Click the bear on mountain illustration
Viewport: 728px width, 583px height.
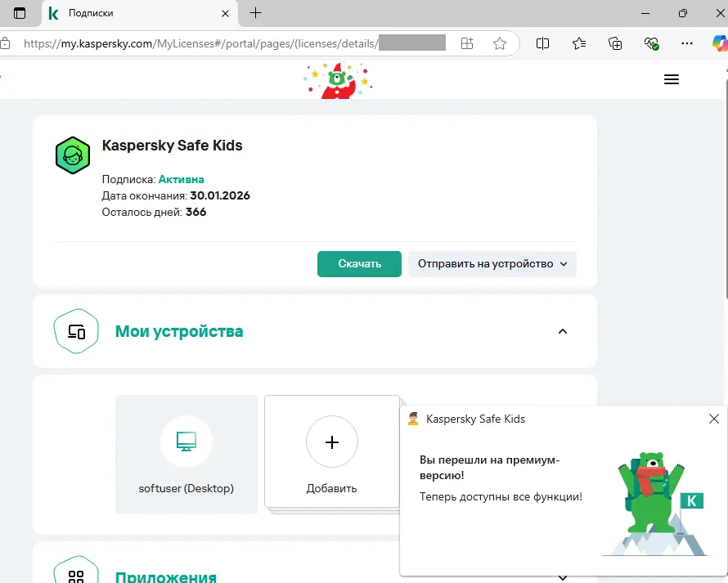click(655, 503)
